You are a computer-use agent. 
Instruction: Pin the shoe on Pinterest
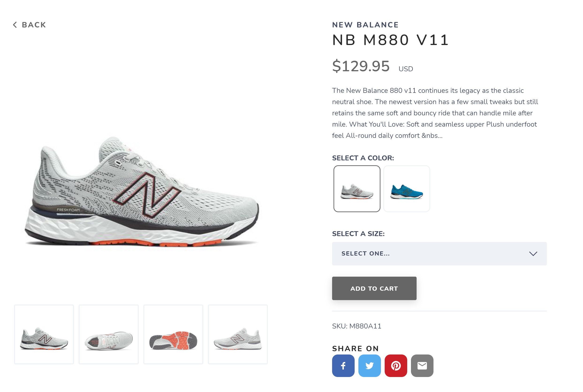point(395,366)
